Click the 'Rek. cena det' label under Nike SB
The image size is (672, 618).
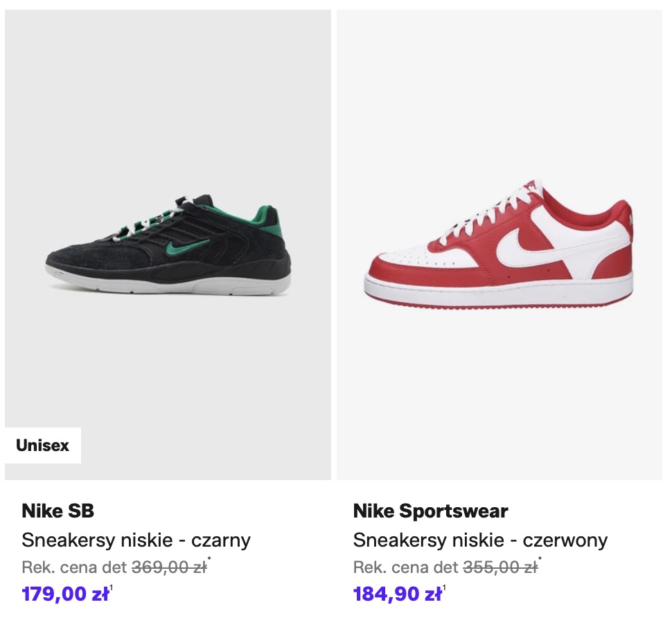tap(75, 567)
